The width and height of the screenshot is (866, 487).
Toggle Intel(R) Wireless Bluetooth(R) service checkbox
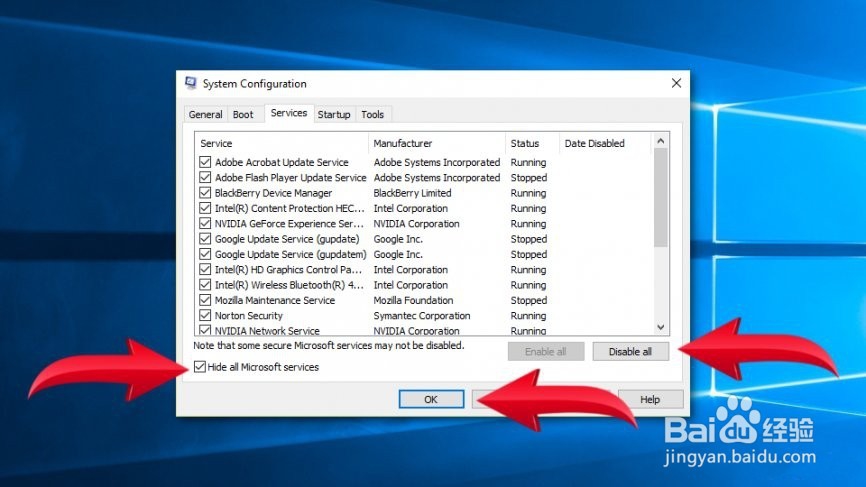tap(205, 285)
